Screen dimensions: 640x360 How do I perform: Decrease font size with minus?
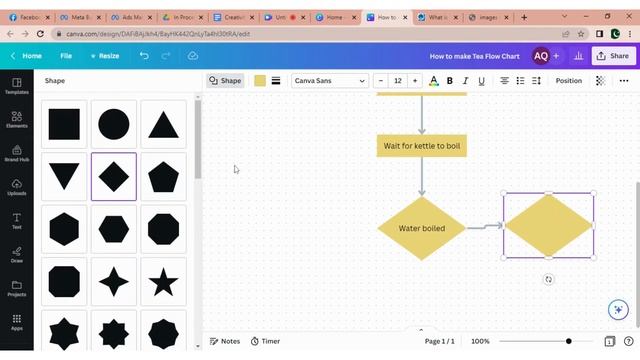coord(381,81)
